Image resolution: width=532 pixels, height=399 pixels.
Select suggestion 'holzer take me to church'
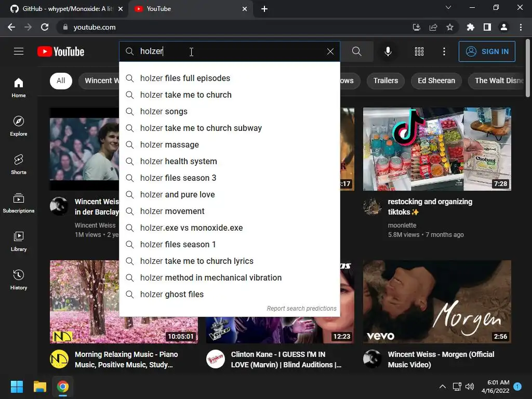(x=229, y=95)
